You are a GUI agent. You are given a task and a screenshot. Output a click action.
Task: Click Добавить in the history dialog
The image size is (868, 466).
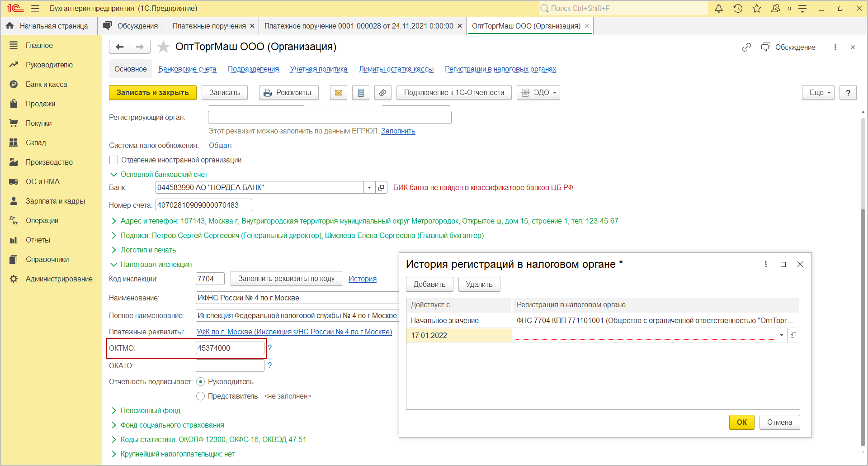click(429, 285)
